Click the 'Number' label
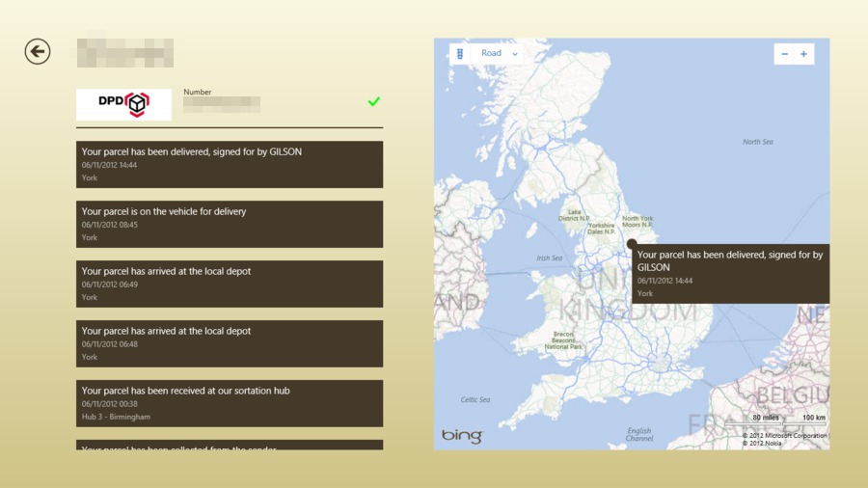Screen dimensions: 868x488 [197, 92]
